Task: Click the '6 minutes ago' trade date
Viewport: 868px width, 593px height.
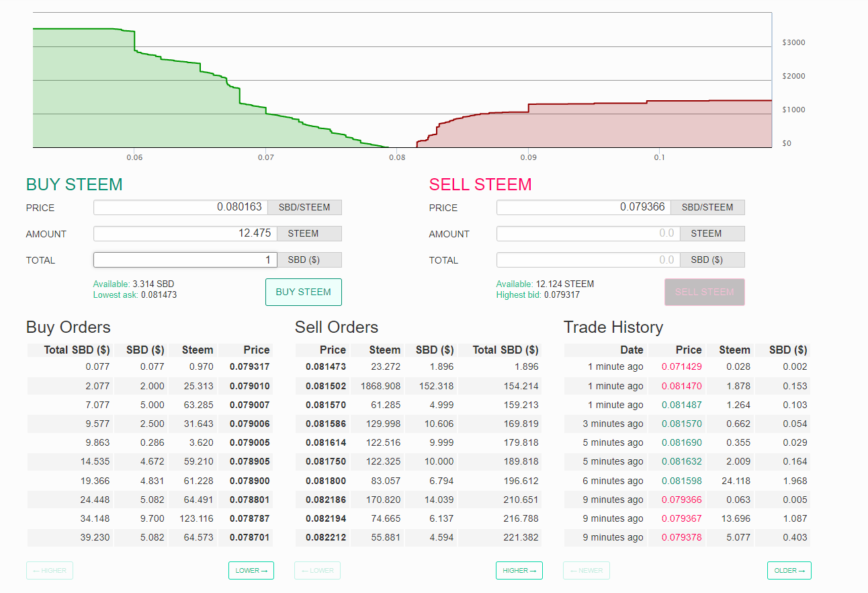Action: click(x=613, y=481)
